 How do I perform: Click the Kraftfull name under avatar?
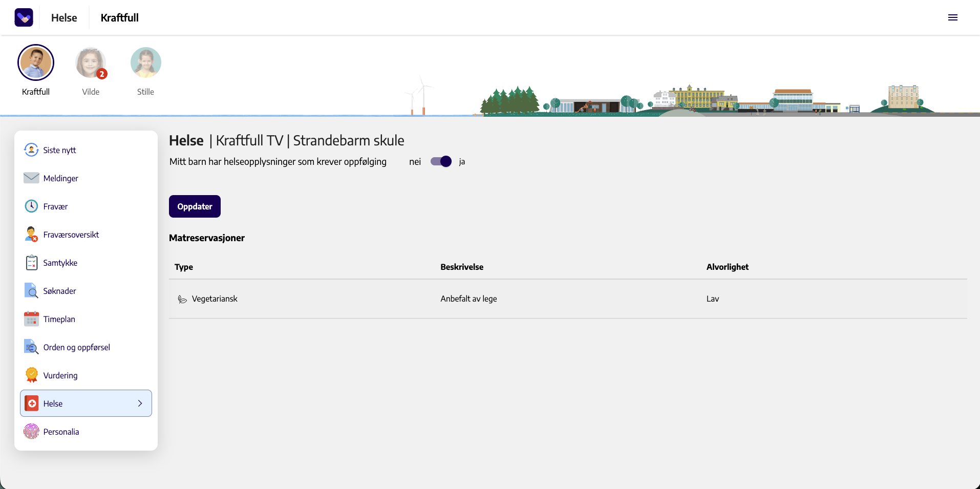pos(36,92)
